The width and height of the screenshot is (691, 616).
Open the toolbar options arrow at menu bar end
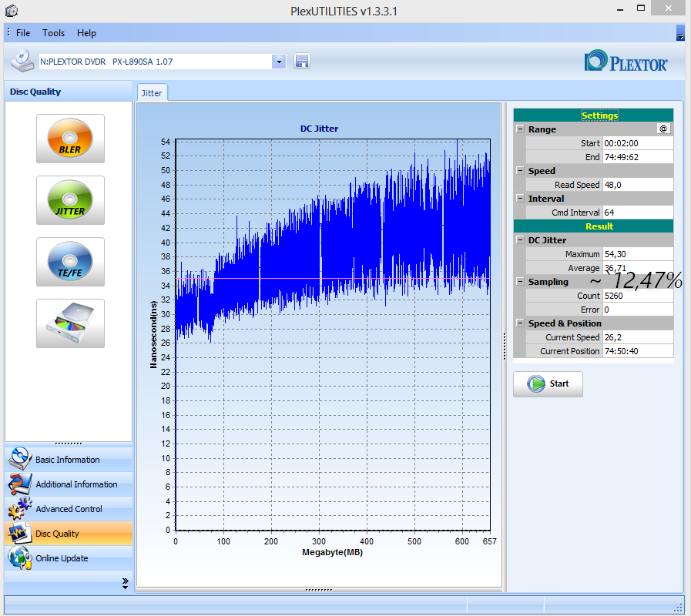coord(680,33)
